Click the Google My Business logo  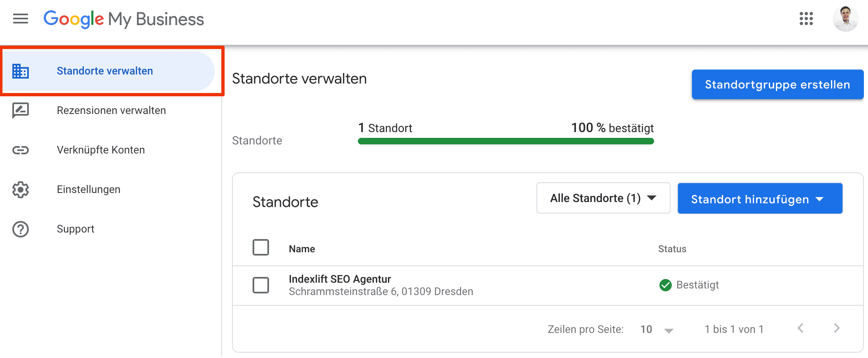[x=124, y=19]
